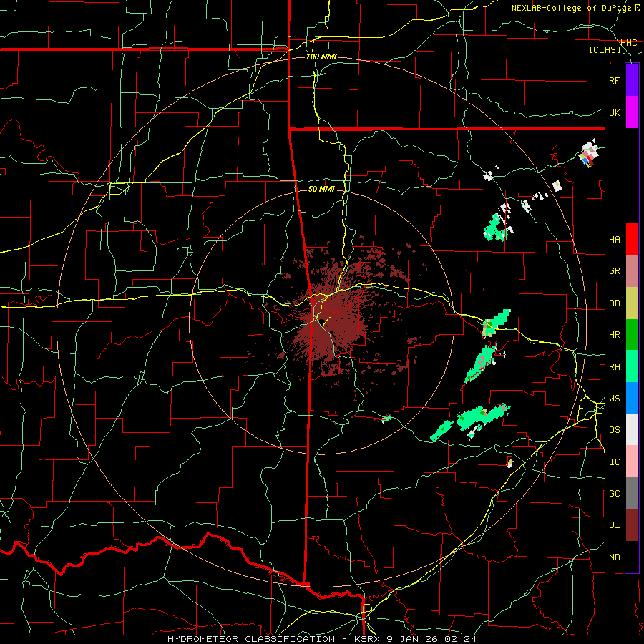This screenshot has width=644, height=644.
Task: Click the small green echo on the 50 NMI ring
Action: click(x=386, y=419)
